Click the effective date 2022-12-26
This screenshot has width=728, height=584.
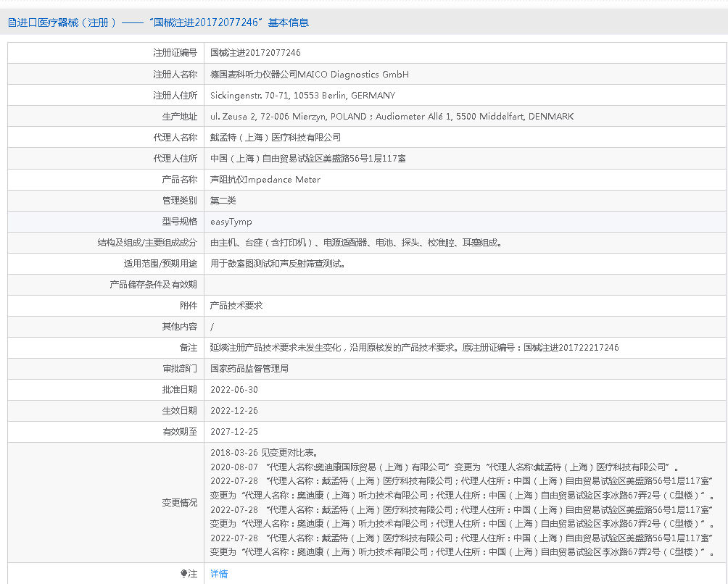click(234, 410)
